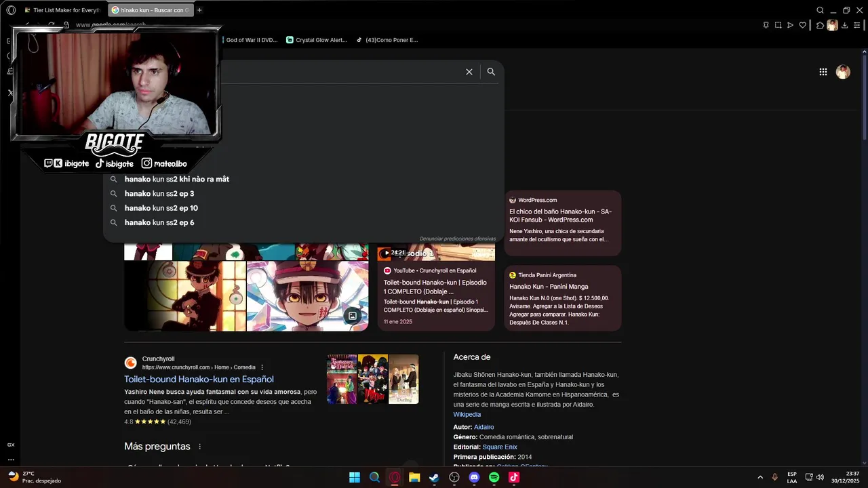868x488 pixels.
Task: Switch to Tier List Maker tab
Action: [x=63, y=10]
